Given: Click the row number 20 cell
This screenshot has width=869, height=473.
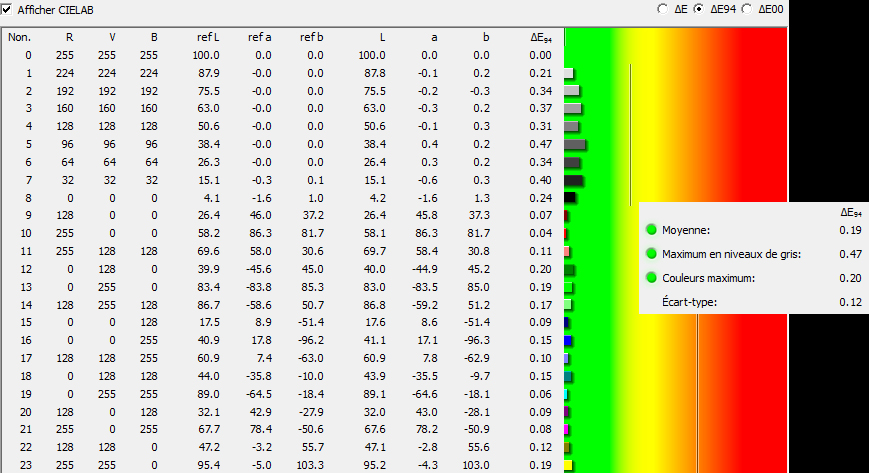Looking at the screenshot, I should click(26, 412).
